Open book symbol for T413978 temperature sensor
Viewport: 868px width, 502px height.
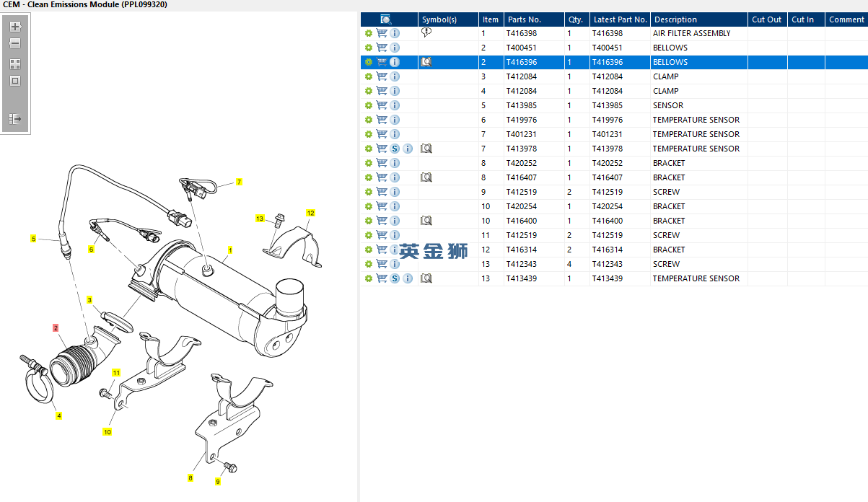pos(426,149)
